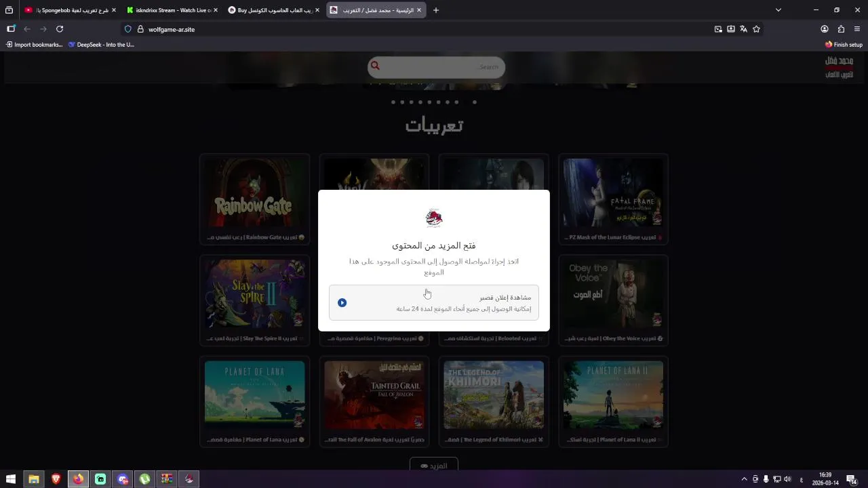Image resolution: width=868 pixels, height=488 pixels.
Task: Go forward to the next page
Action: tap(43, 29)
